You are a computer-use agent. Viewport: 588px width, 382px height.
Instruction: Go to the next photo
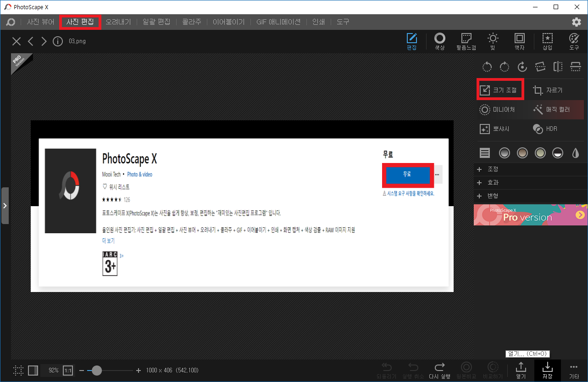pyautogui.click(x=44, y=41)
